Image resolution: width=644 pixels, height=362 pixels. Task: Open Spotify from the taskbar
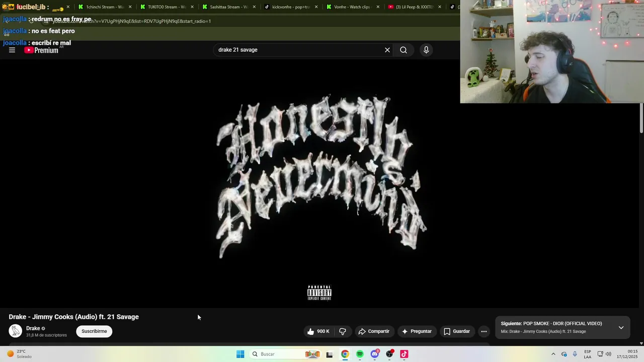pyautogui.click(x=360, y=354)
